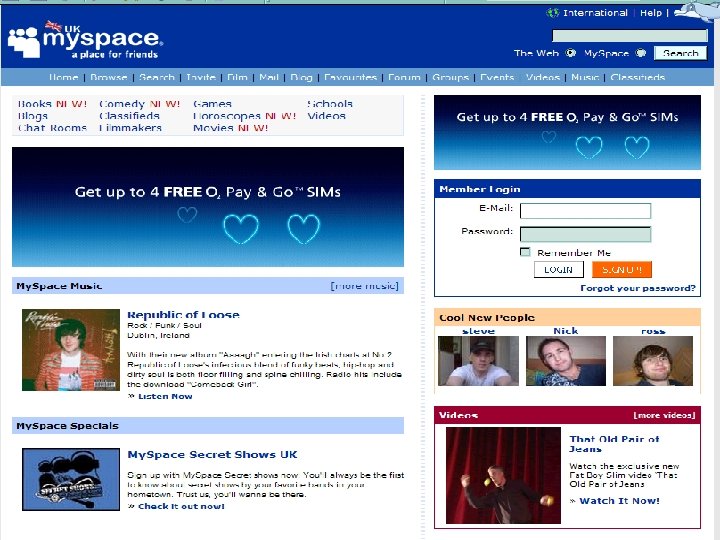The width and height of the screenshot is (720, 540).
Task: Open Forum in navigation bar
Action: point(404,77)
